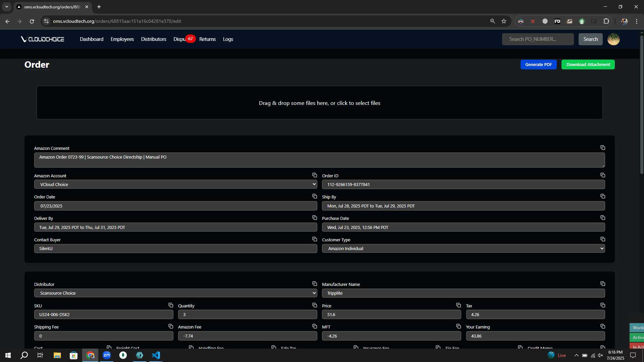This screenshot has width=644, height=362.
Task: Click the Manufacturer Name field
Action: click(x=463, y=293)
